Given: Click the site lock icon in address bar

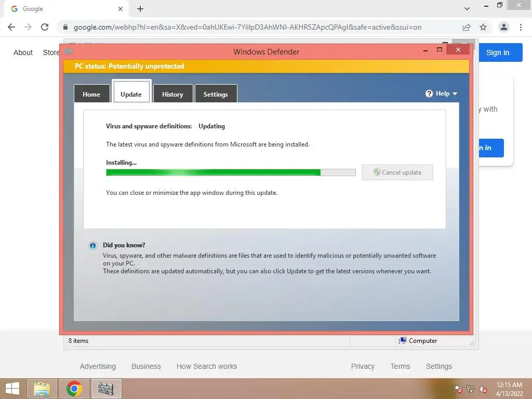Looking at the screenshot, I should coord(65,27).
